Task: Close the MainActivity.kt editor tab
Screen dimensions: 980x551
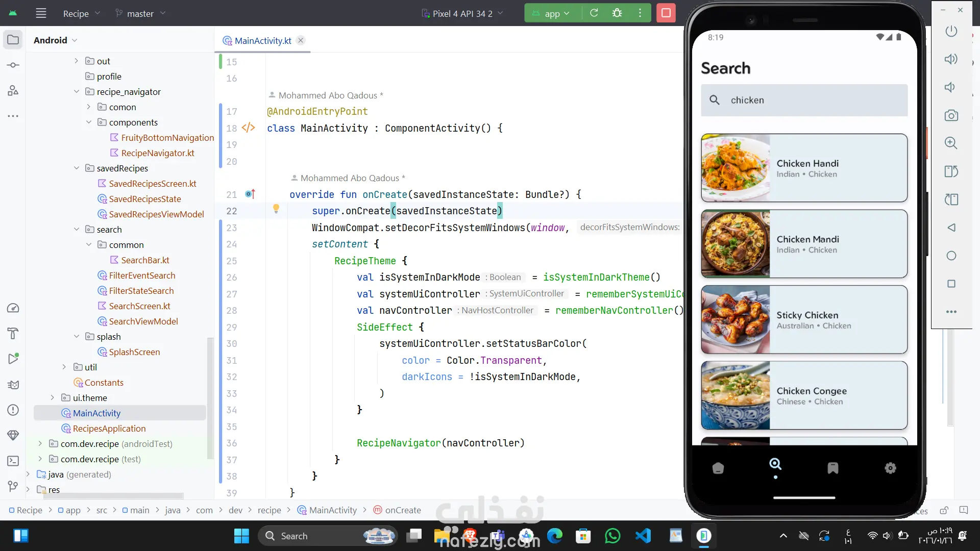Action: click(301, 41)
